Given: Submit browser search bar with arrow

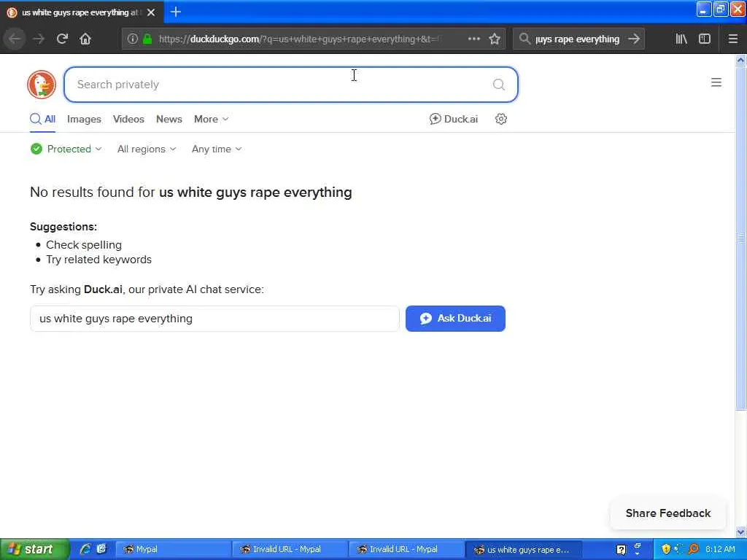Looking at the screenshot, I should [634, 39].
